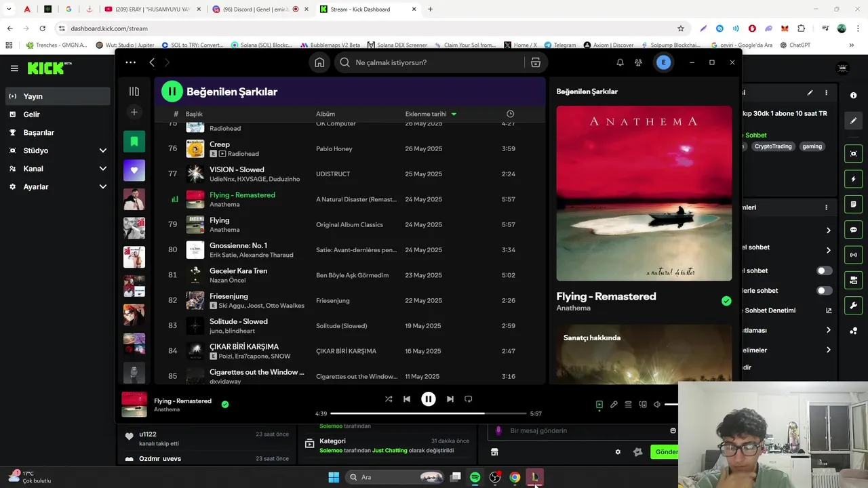
Task: Open Spotify friend activity icon
Action: coord(638,62)
